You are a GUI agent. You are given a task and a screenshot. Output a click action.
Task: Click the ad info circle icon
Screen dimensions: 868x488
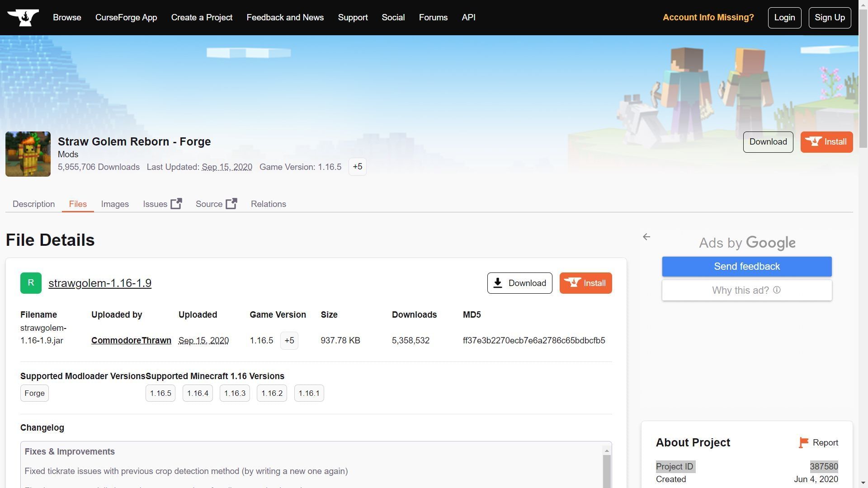pos(777,290)
